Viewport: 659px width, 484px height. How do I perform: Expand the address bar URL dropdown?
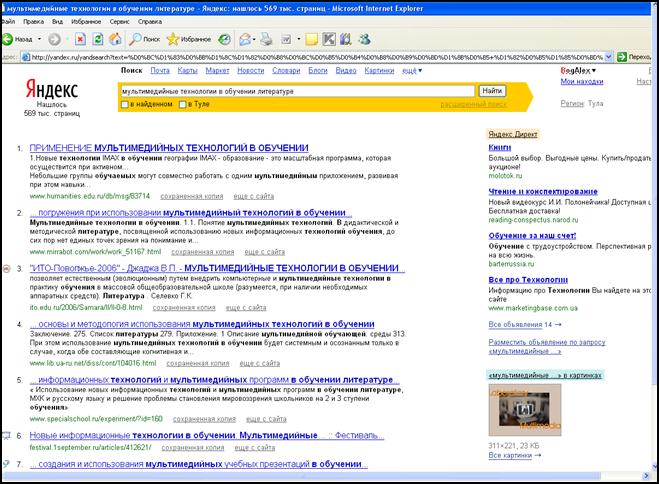tap(609, 57)
